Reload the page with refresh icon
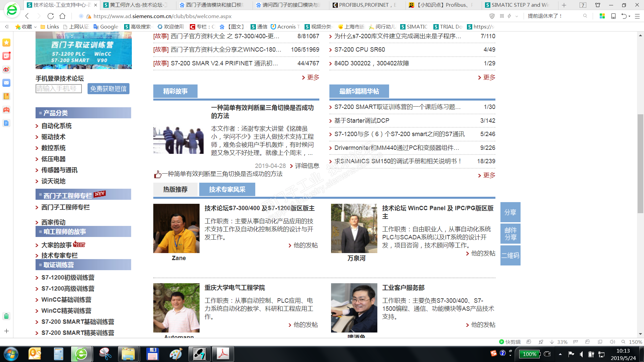The image size is (644, 362). coord(51,16)
